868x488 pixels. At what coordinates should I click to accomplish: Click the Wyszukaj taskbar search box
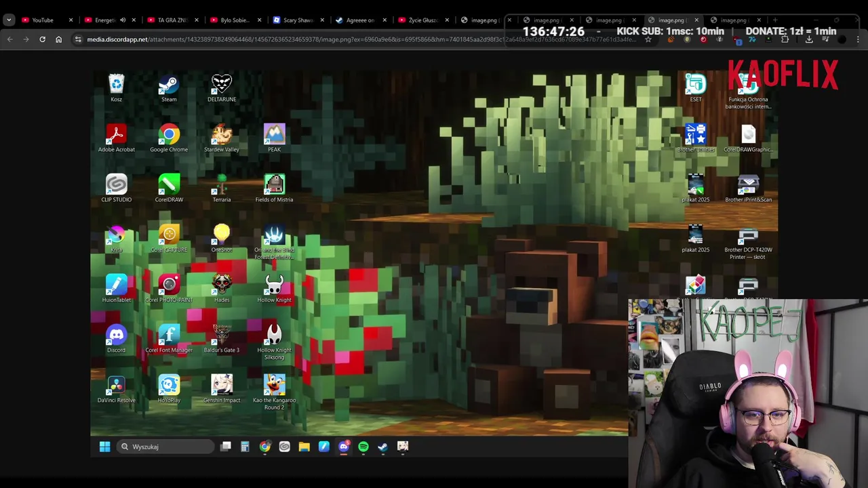(x=165, y=447)
